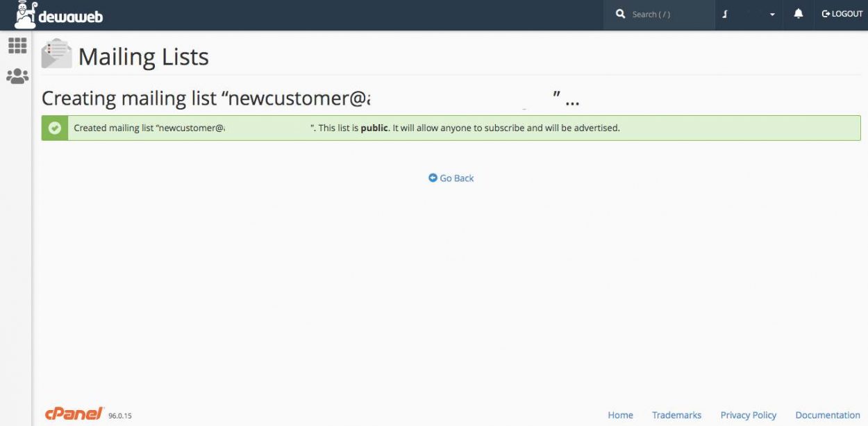Viewport: 868px width, 426px height.
Task: Click the Mailing Lists page title
Action: (x=143, y=57)
